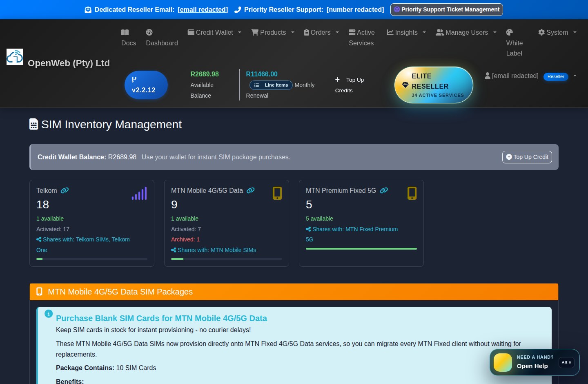The image size is (588, 384).
Task: Click the help widget yellow-green icon
Action: pyautogui.click(x=503, y=362)
